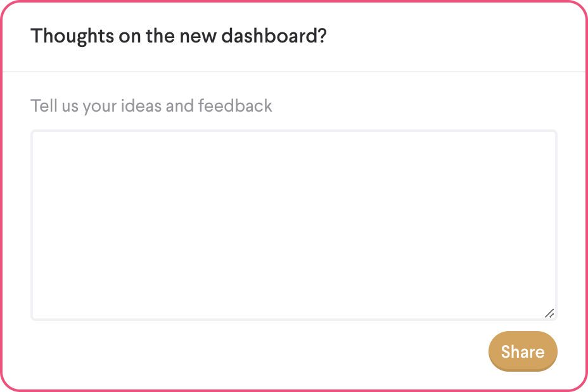Click the grip icon above the Share button
The image size is (588, 392).
[549, 313]
